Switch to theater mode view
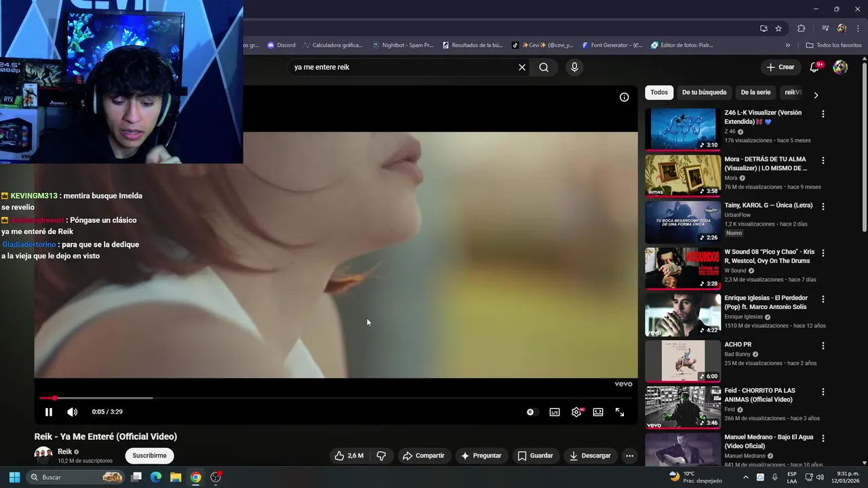This screenshot has width=868, height=488. coord(598,412)
